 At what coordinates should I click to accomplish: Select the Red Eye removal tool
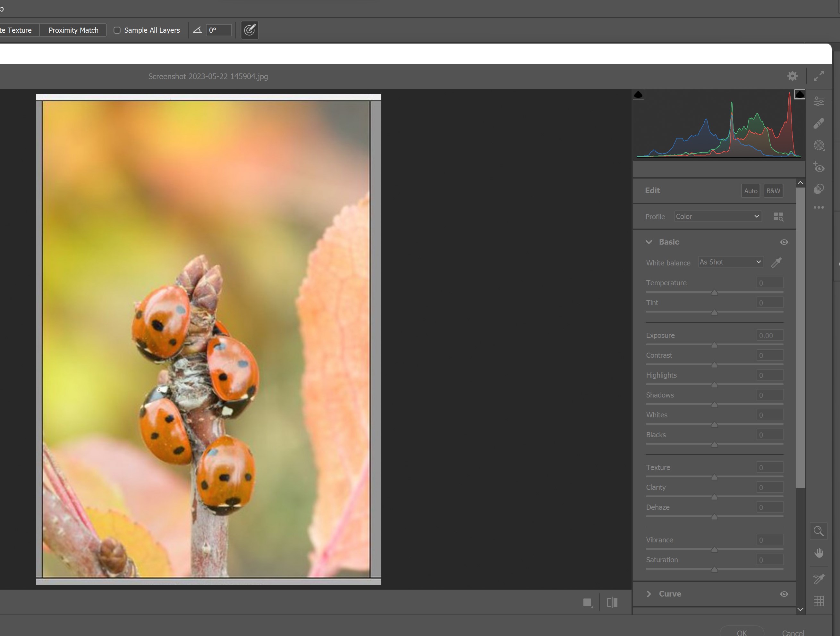pyautogui.click(x=819, y=167)
